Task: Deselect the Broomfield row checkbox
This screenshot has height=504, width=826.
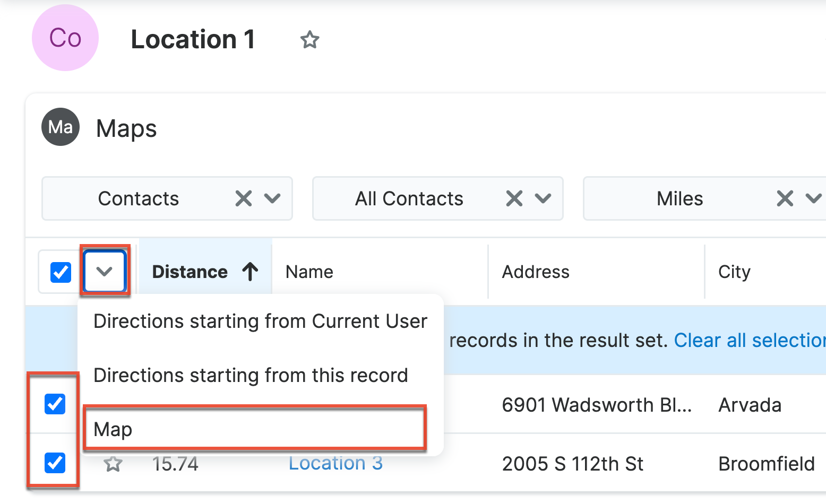Action: pyautogui.click(x=55, y=463)
